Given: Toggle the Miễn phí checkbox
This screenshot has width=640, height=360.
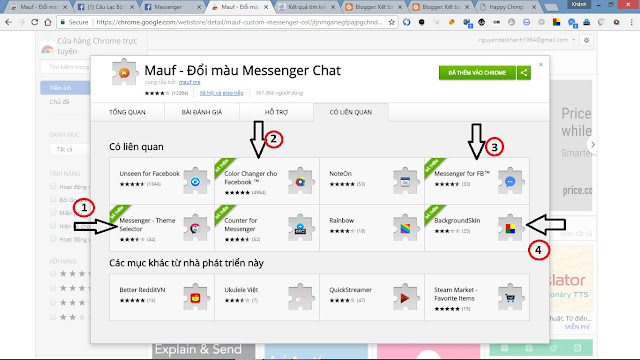Looking at the screenshot, I should pos(53,212).
